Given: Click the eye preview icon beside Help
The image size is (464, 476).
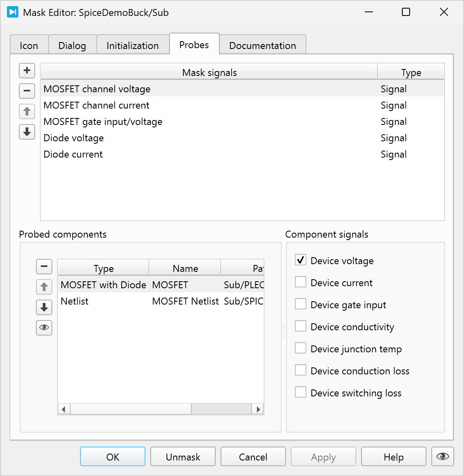Looking at the screenshot, I should pos(442,456).
